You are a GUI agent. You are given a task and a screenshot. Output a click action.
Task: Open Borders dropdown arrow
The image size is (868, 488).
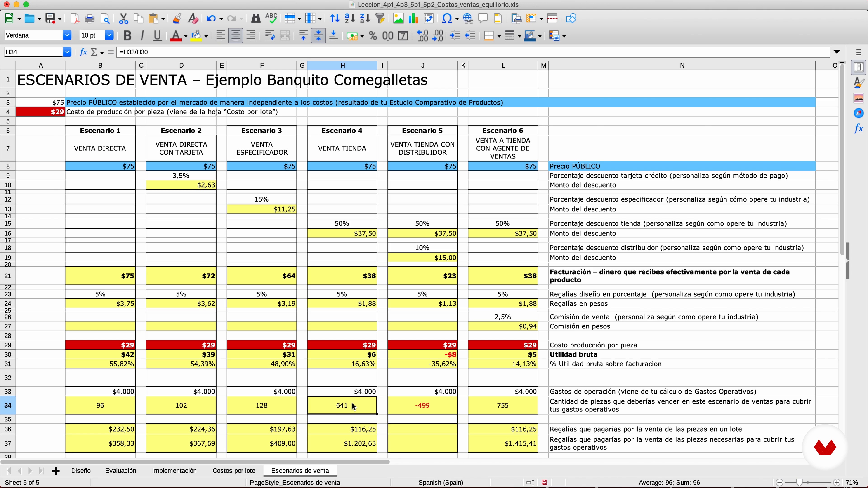(x=499, y=36)
